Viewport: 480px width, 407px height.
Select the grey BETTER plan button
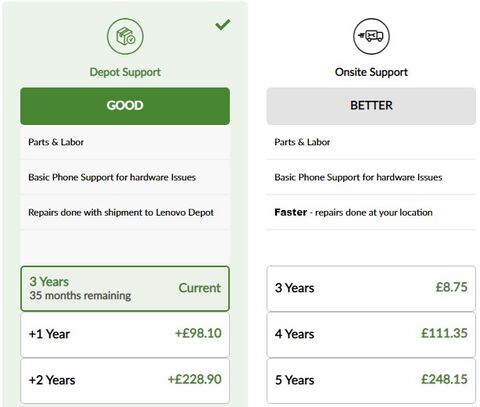[x=371, y=106]
